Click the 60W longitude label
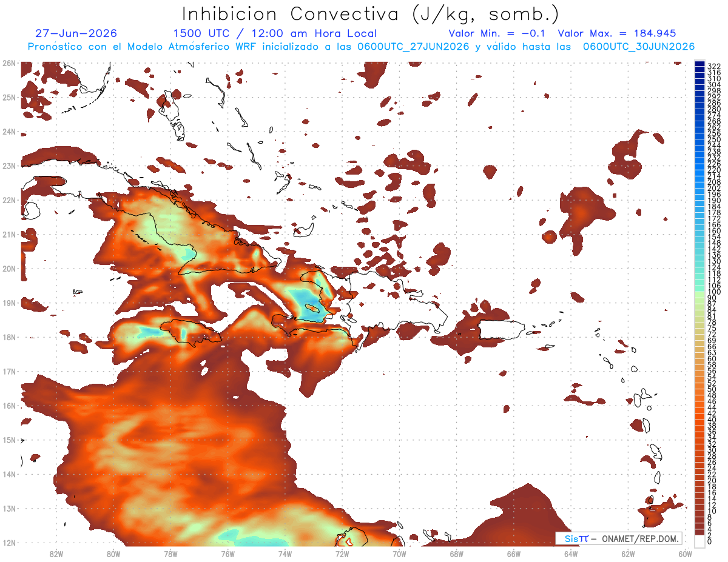 (685, 554)
